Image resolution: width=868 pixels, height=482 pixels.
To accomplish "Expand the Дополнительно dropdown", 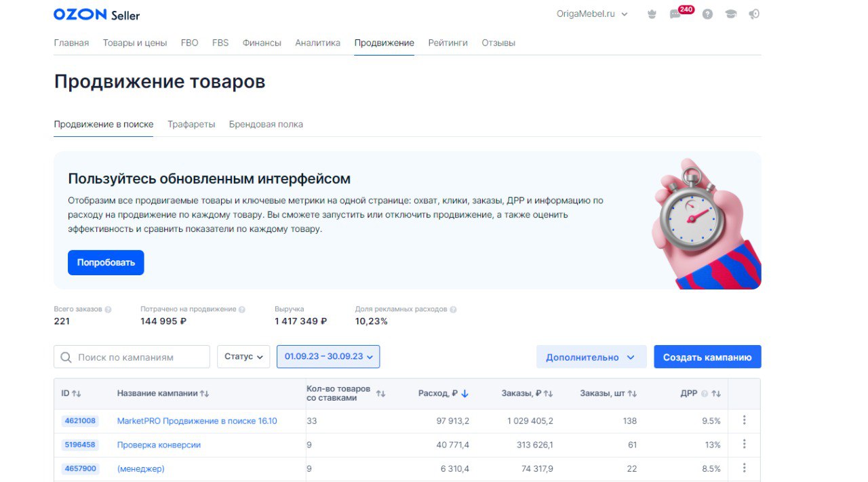I will click(591, 357).
